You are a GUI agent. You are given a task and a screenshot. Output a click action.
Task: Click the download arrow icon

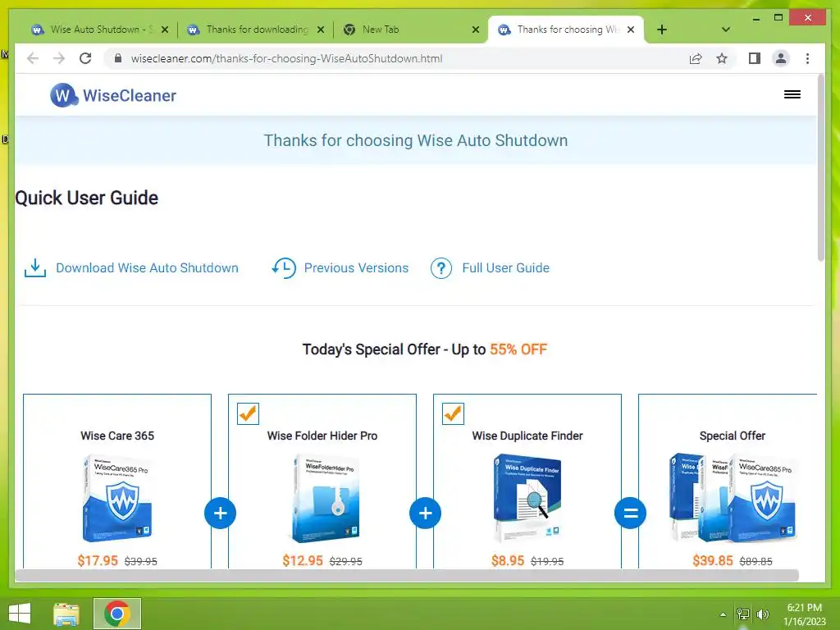[34, 268]
